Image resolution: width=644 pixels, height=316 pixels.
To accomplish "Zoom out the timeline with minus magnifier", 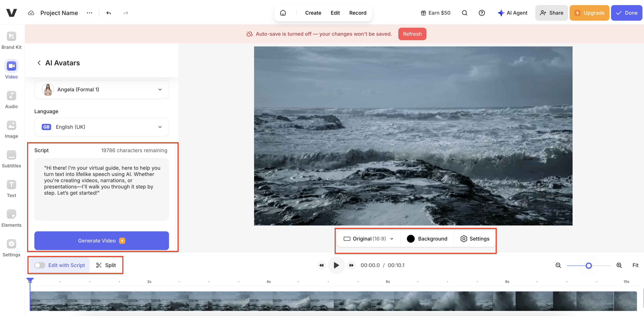I will tap(558, 265).
